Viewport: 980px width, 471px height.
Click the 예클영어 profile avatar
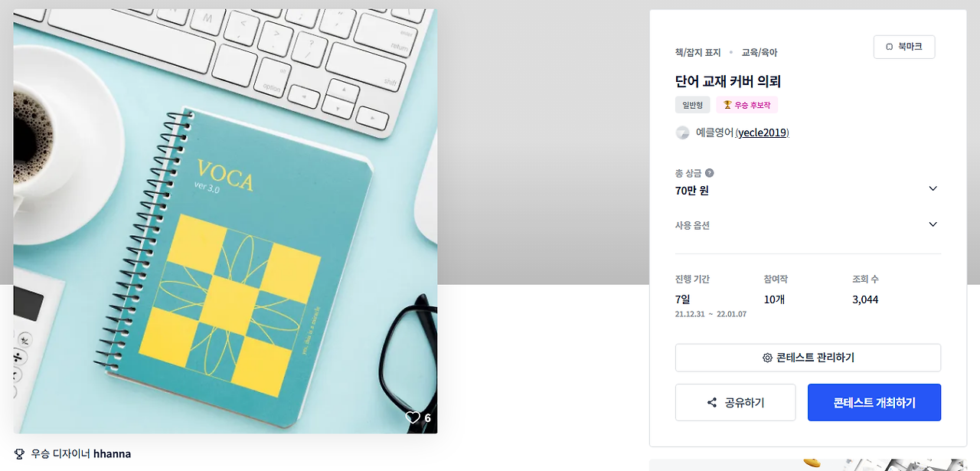[x=682, y=132]
